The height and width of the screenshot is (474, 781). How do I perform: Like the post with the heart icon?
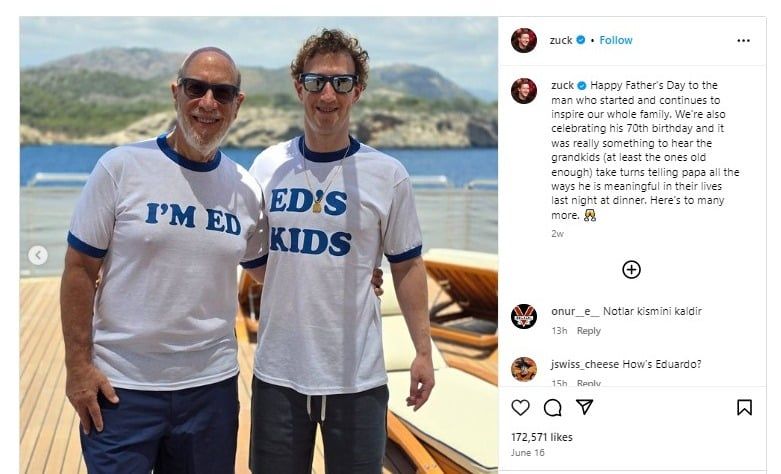pos(521,407)
